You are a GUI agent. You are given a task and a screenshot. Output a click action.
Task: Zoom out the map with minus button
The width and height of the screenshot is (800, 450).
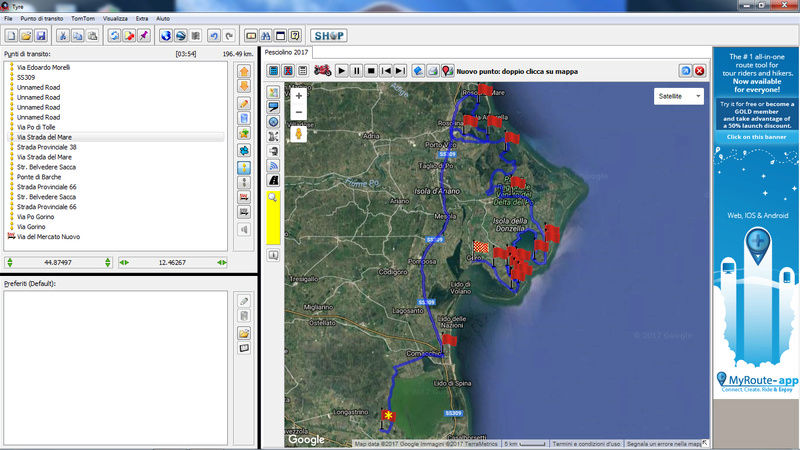[298, 112]
